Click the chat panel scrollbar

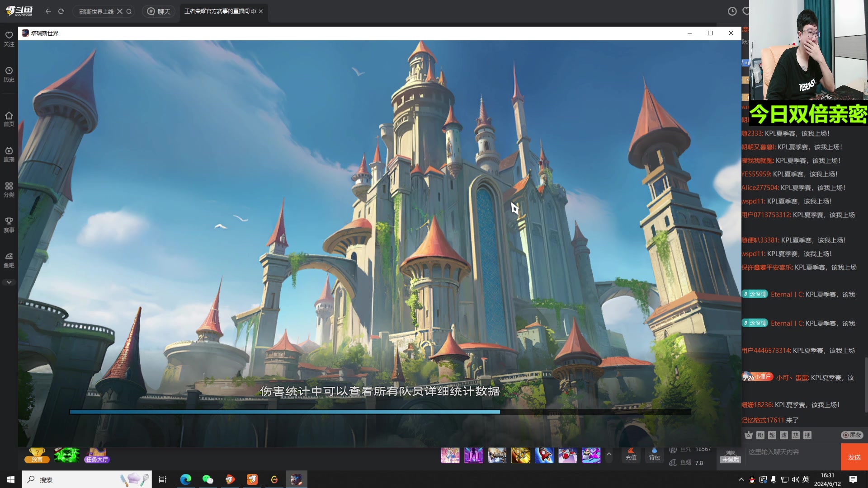point(866,384)
